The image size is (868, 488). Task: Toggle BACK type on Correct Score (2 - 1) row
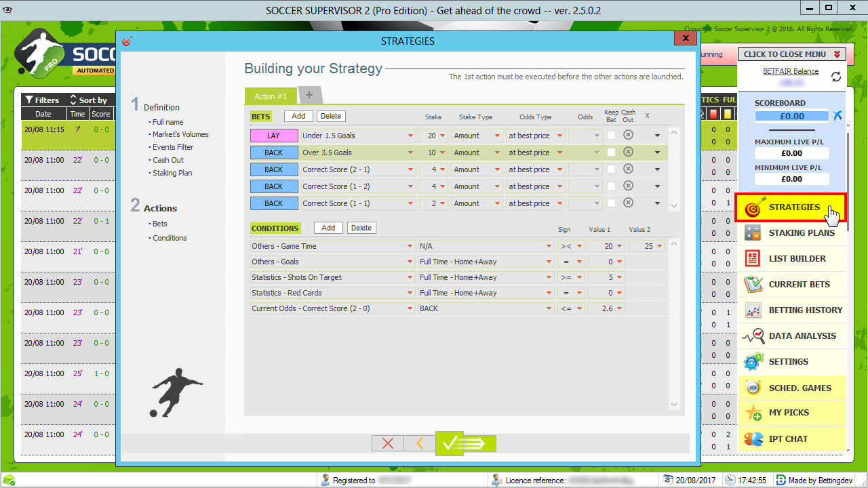(x=274, y=169)
